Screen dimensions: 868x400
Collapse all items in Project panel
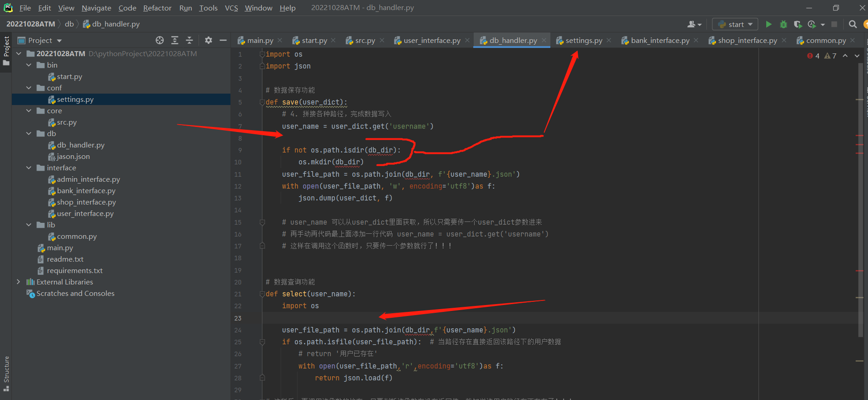189,40
